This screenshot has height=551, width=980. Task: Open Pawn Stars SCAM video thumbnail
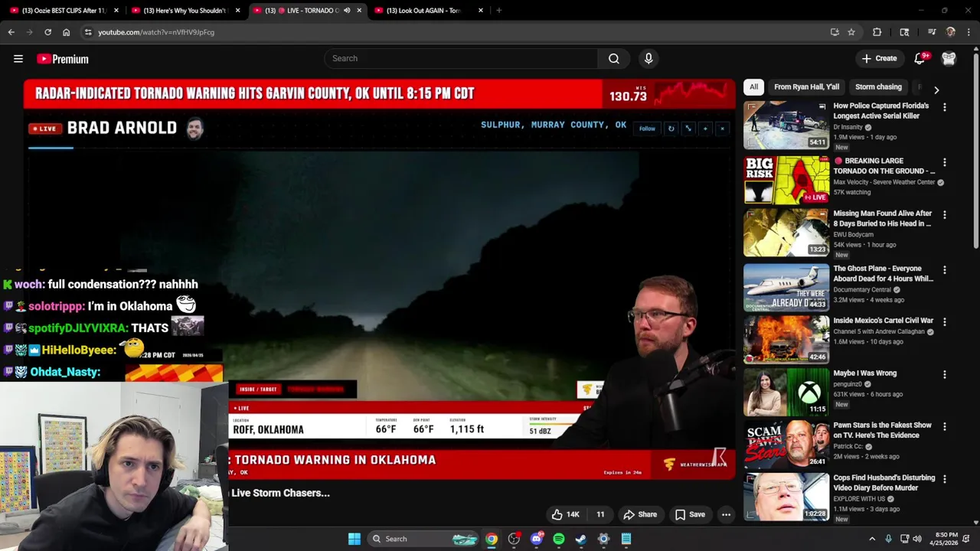point(786,444)
